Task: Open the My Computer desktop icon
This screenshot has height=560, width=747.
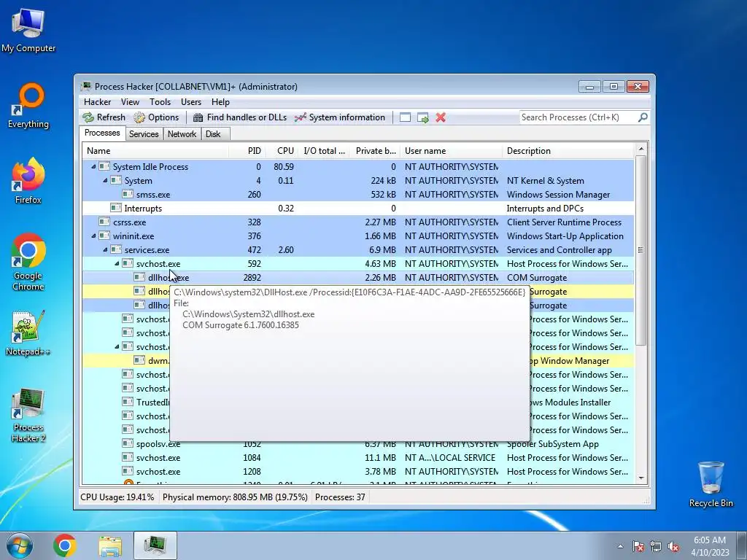Action: 28,30
